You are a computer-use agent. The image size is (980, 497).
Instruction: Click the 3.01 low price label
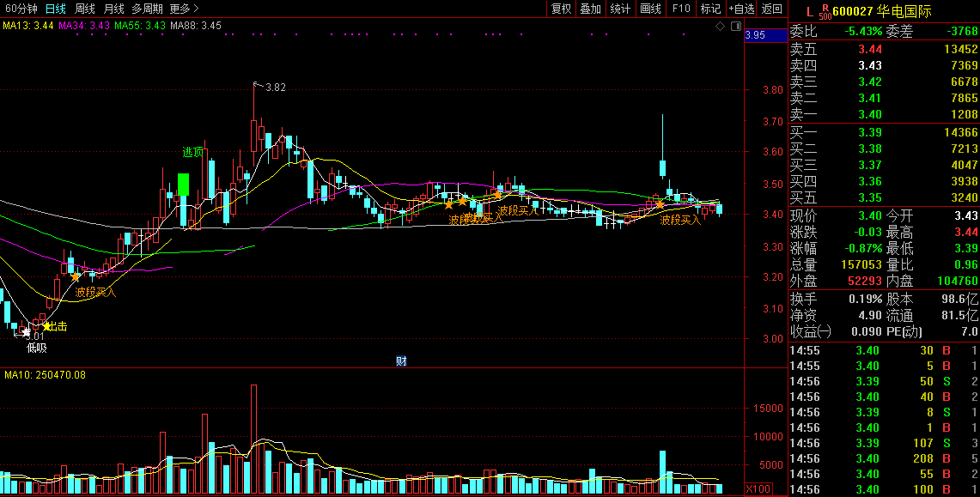point(35,336)
